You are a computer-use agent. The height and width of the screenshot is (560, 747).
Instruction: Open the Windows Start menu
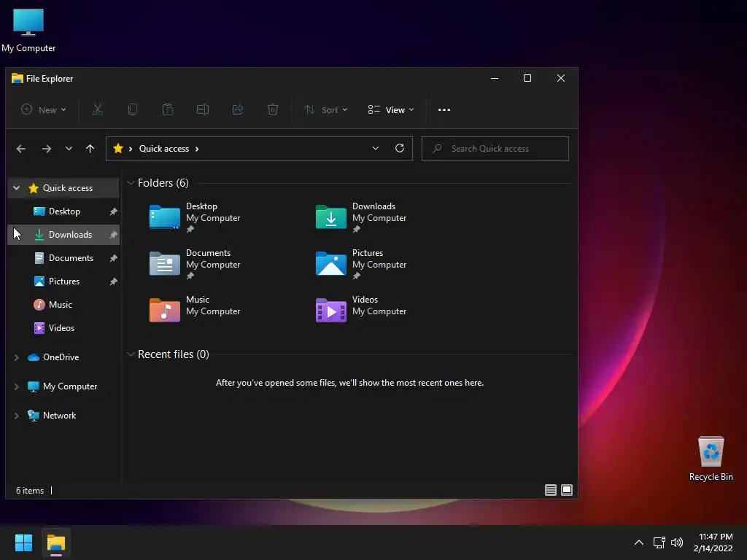23,542
